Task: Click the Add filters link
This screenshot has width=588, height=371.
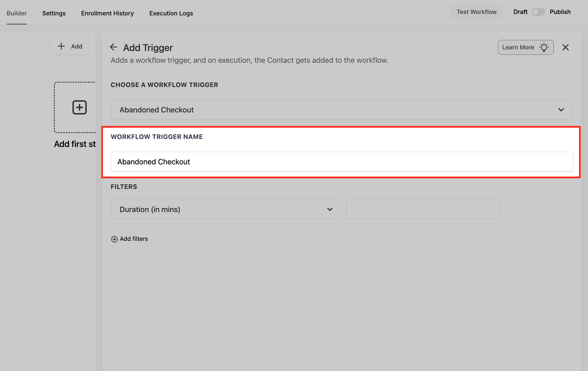Action: coord(134,239)
